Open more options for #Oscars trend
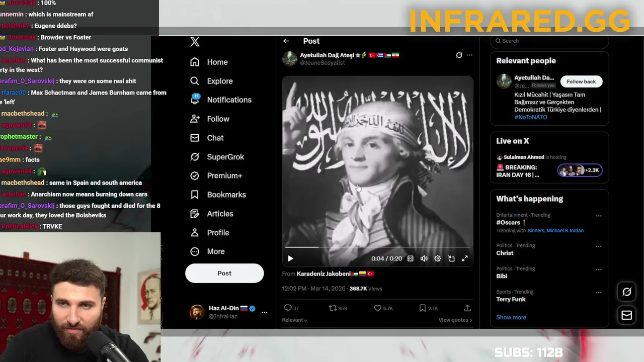Screen dimensions: 644x362 click(599, 216)
